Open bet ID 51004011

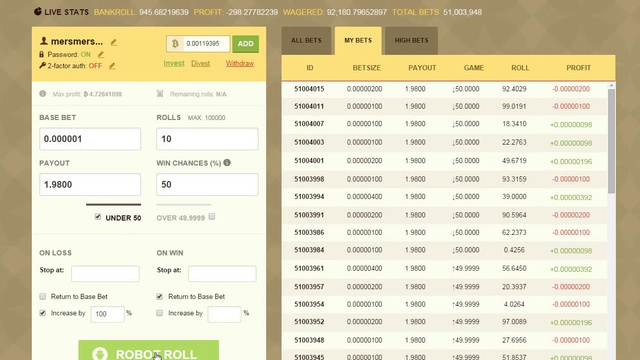point(309,106)
